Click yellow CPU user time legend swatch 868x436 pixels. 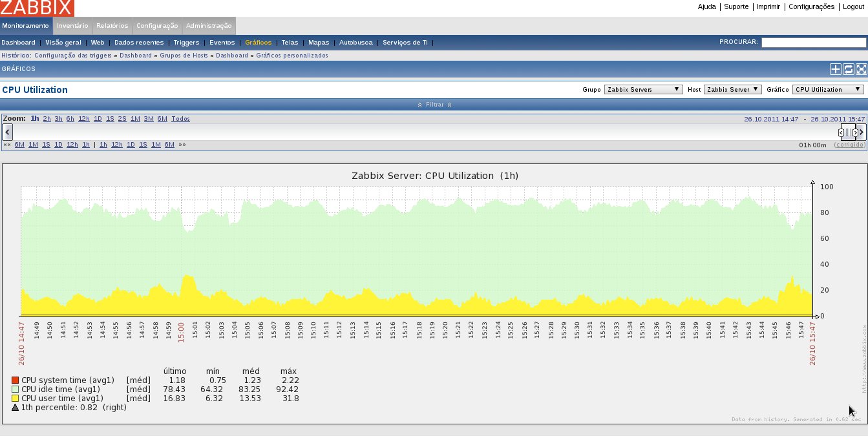pyautogui.click(x=16, y=399)
